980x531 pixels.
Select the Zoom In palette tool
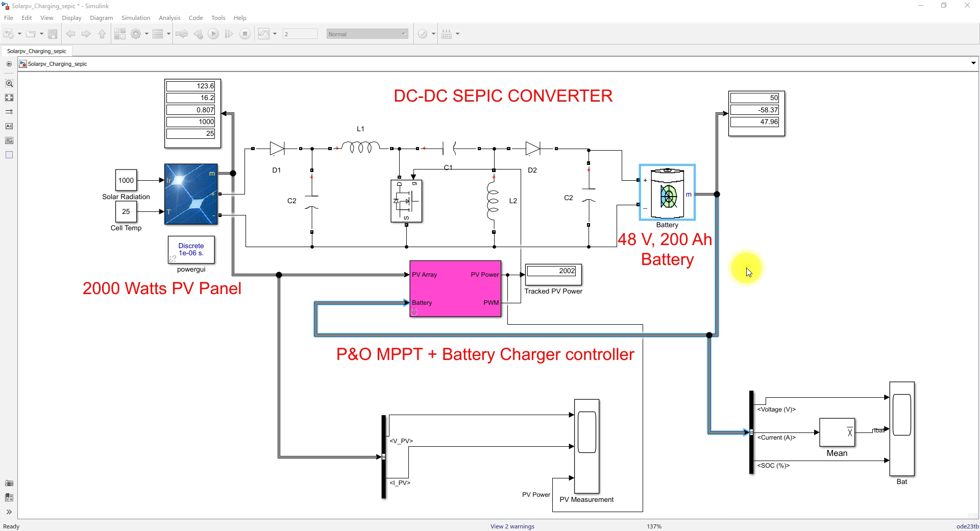click(x=9, y=83)
